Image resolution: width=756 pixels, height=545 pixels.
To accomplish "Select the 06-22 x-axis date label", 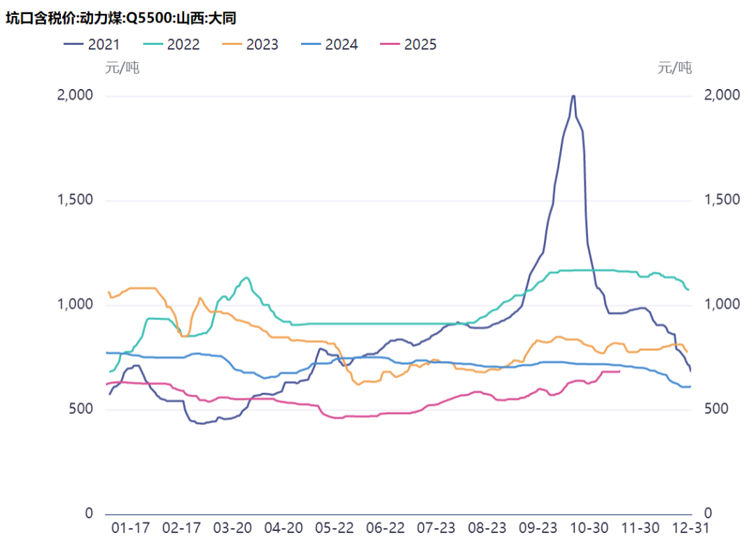I will [x=385, y=527].
